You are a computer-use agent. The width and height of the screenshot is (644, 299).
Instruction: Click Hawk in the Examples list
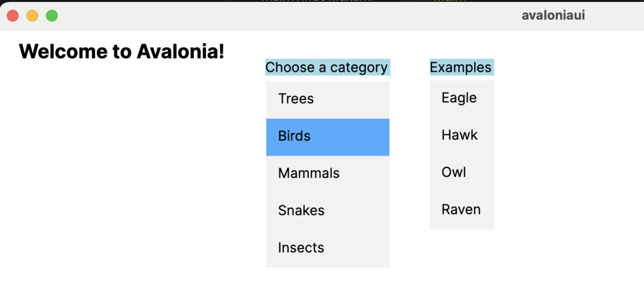tap(461, 135)
